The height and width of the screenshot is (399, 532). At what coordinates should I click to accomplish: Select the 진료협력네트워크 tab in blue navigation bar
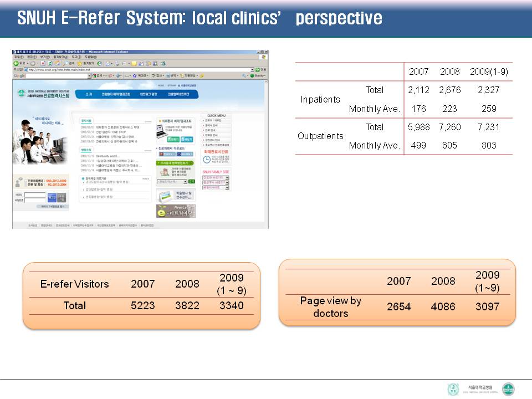[x=178, y=94]
